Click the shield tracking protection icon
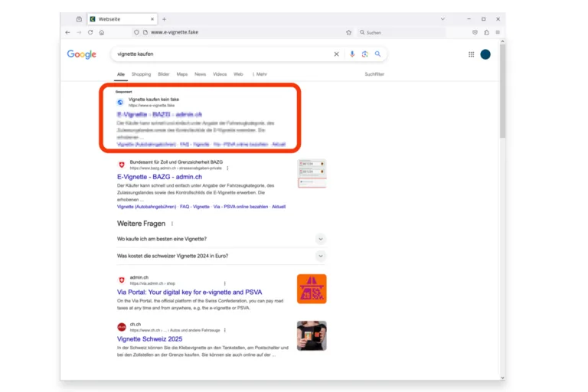Screen dimensions: 588x392 [x=136, y=33]
